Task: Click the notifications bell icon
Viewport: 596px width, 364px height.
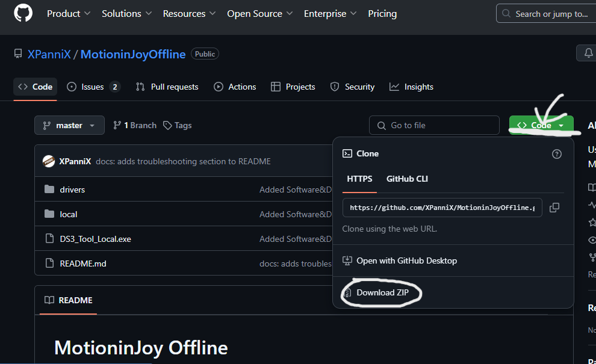Action: click(588, 53)
